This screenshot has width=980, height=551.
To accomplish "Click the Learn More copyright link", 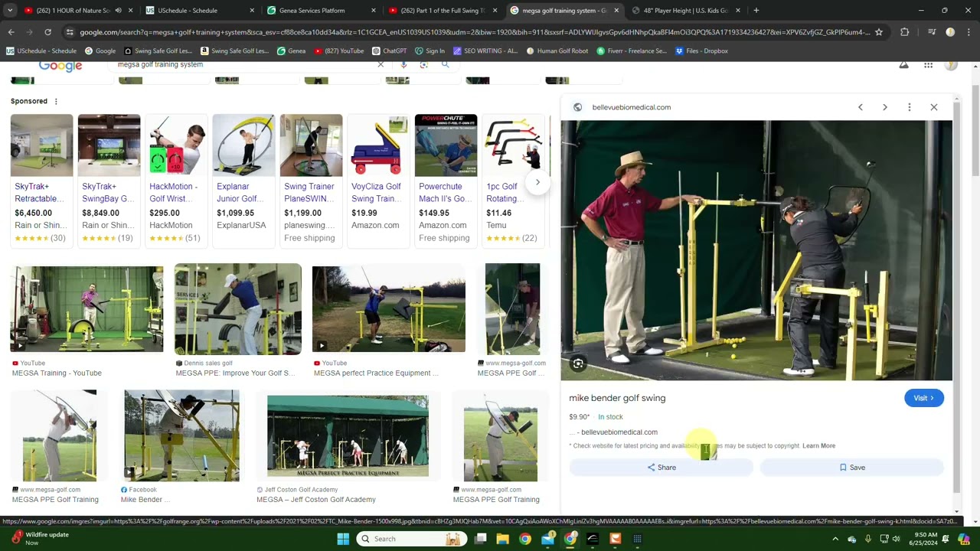I will pos(818,445).
